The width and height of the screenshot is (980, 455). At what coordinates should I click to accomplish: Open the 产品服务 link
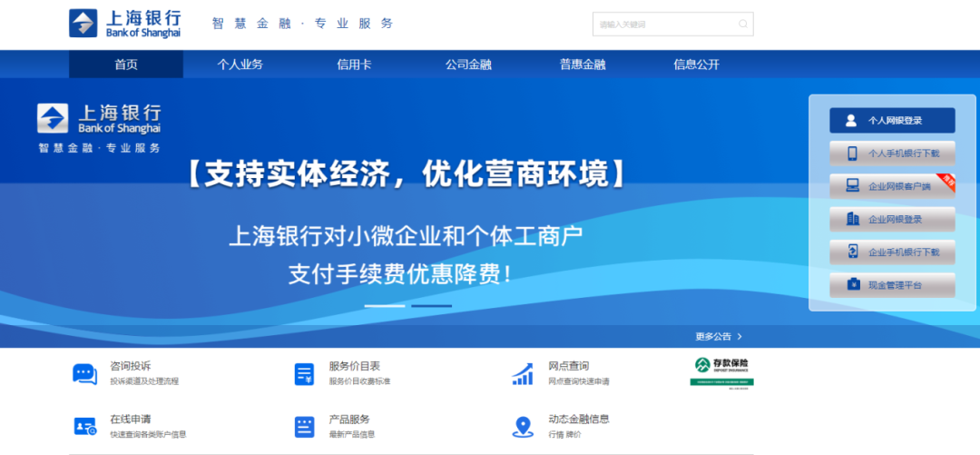tap(349, 419)
